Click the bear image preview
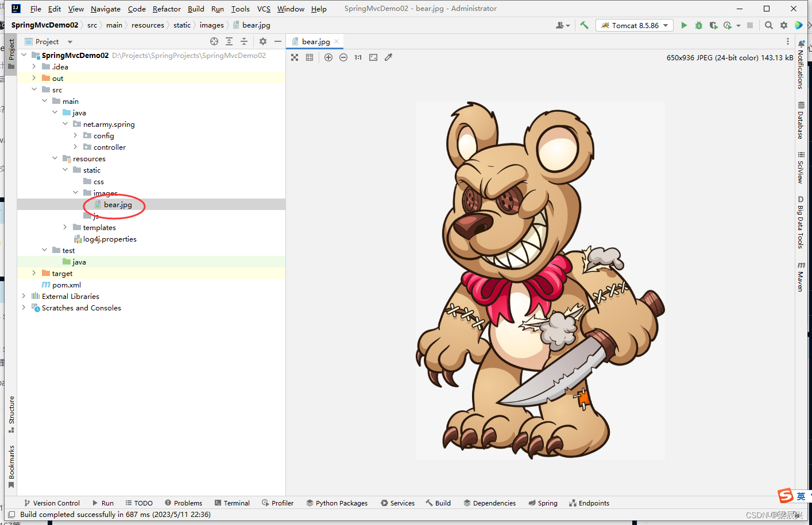The width and height of the screenshot is (812, 525). point(540,281)
